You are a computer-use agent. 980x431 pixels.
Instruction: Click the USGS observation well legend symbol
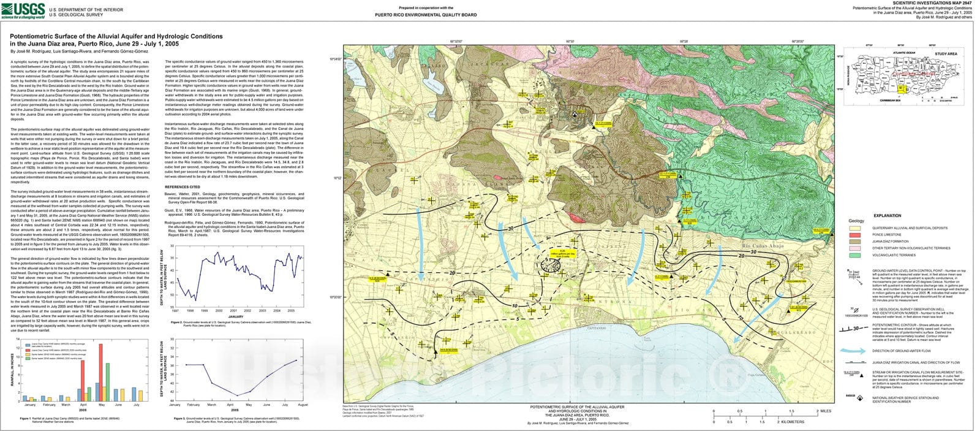pos(856,311)
